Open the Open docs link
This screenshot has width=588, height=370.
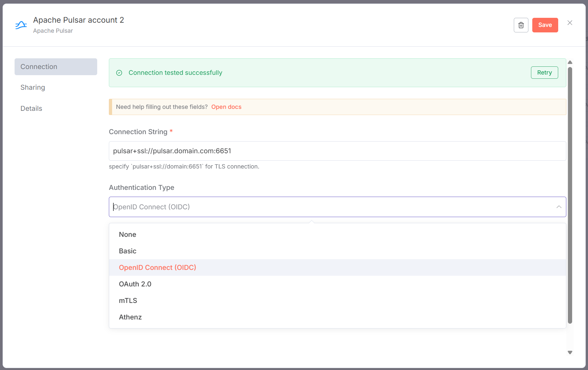pos(226,107)
